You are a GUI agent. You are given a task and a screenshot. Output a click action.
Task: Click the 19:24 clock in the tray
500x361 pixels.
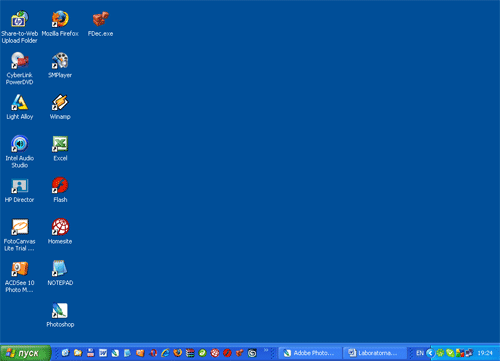[485, 353]
